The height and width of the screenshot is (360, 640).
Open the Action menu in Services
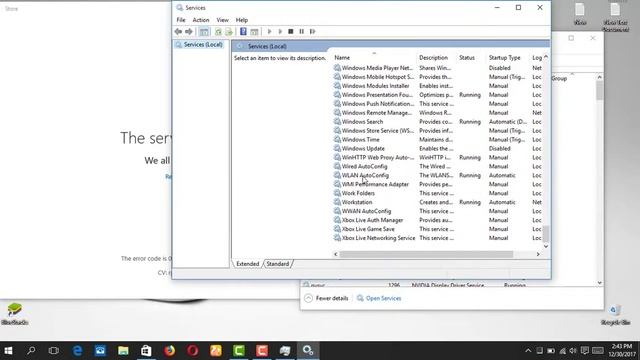[x=201, y=20]
